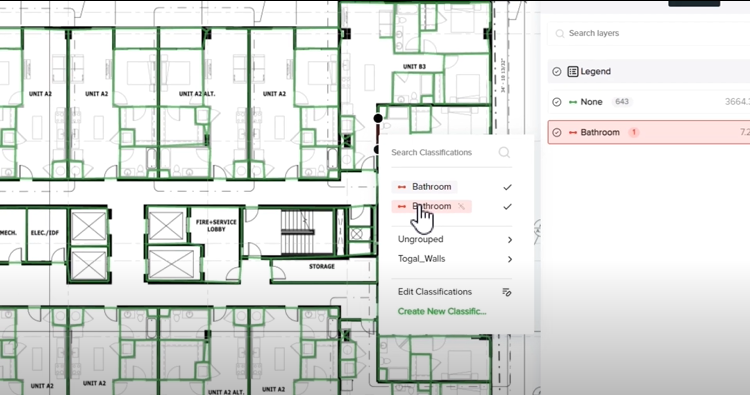Viewport: 750px width, 395px height.
Task: Focus the Search layers field
Action: (x=649, y=33)
